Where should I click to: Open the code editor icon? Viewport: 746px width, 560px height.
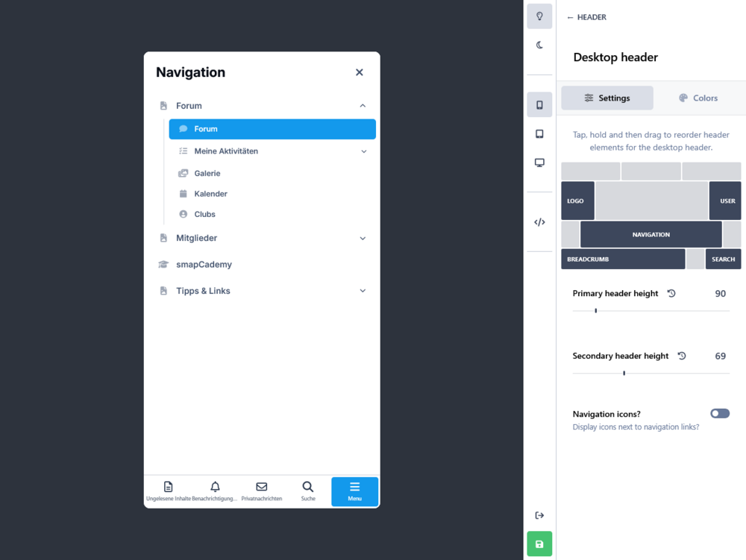pyautogui.click(x=539, y=222)
